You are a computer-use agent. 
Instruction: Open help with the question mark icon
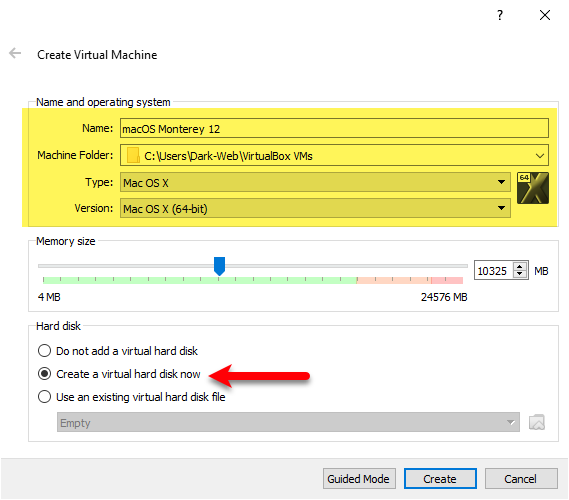(500, 15)
